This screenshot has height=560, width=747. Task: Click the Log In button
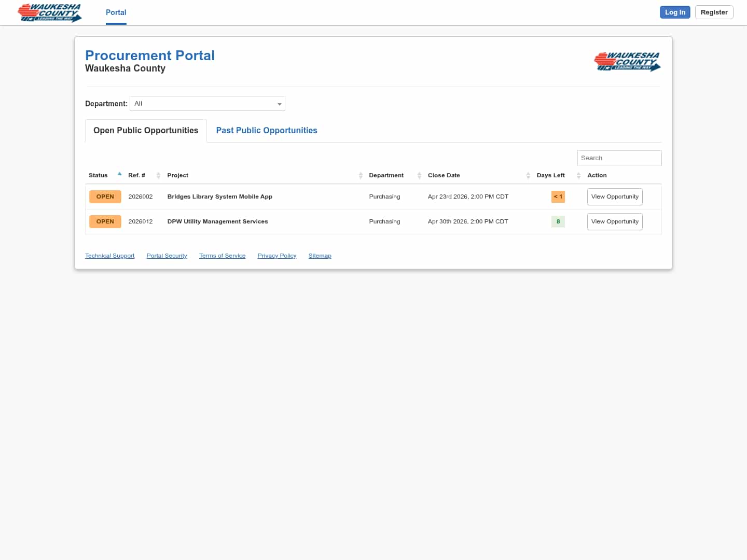pos(674,12)
